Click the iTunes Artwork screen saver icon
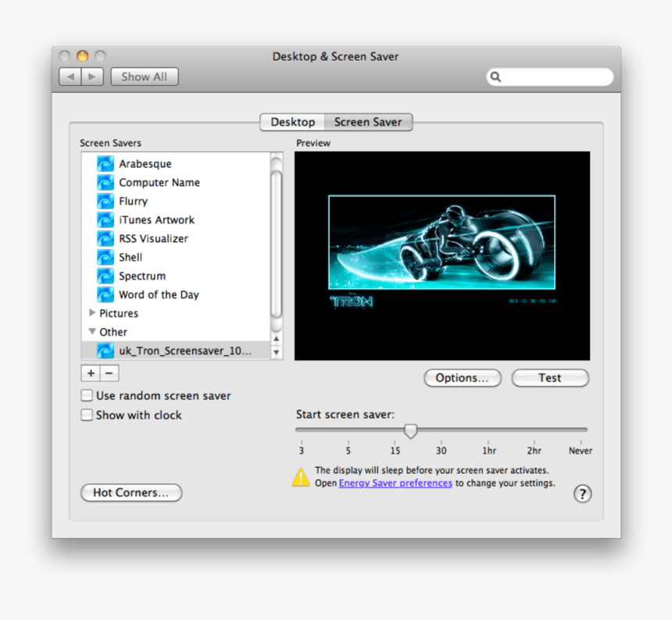 pyautogui.click(x=105, y=219)
